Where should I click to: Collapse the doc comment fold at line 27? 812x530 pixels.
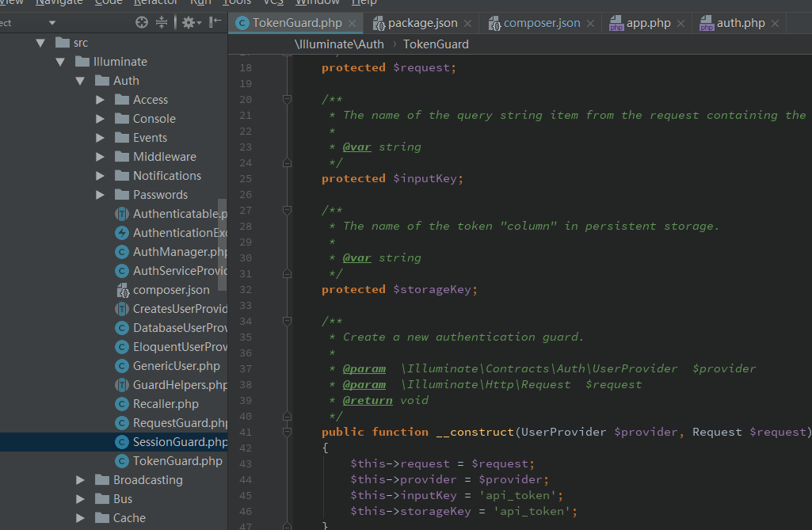(287, 210)
